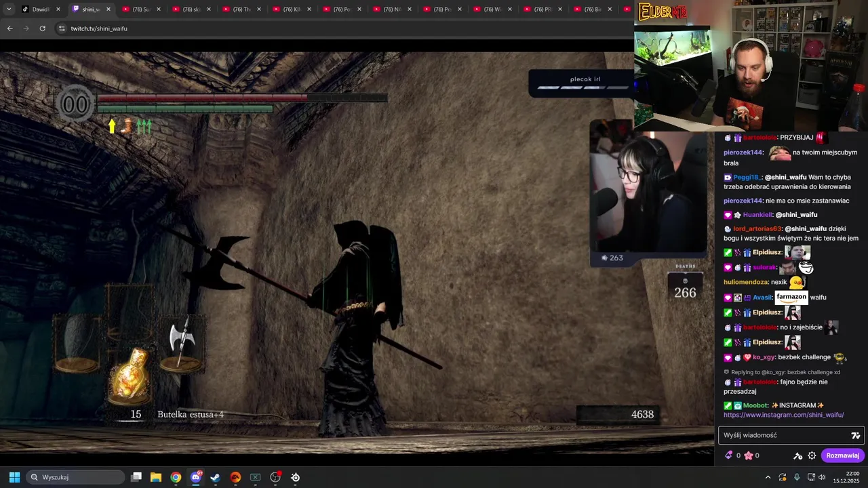The width and height of the screenshot is (868, 488).
Task: Open Task View on the taskbar
Action: click(136, 477)
